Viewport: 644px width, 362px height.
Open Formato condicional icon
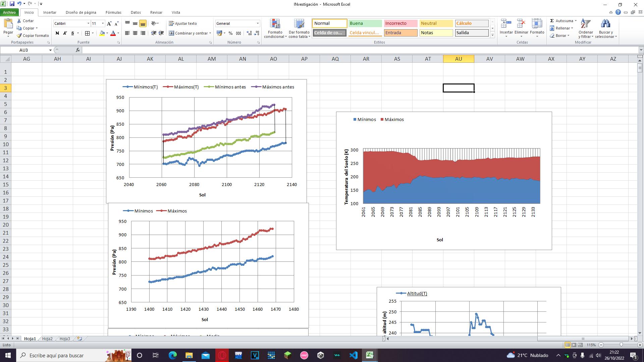pos(275,24)
